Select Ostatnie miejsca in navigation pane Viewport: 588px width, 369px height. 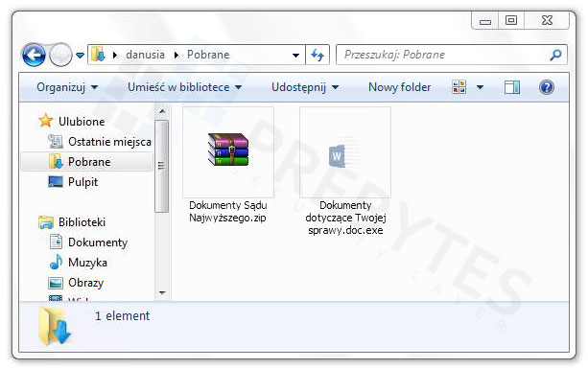tap(100, 142)
